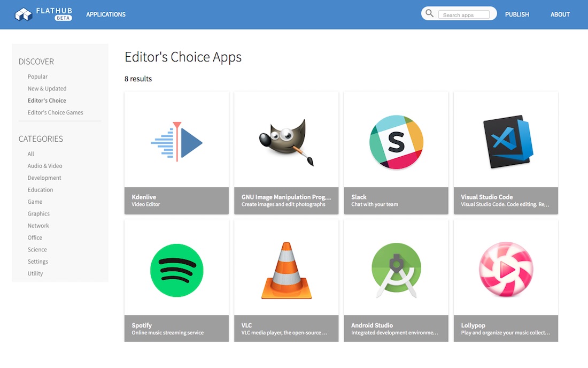Show Popular apps in Discover
The image size is (588, 368).
point(37,76)
